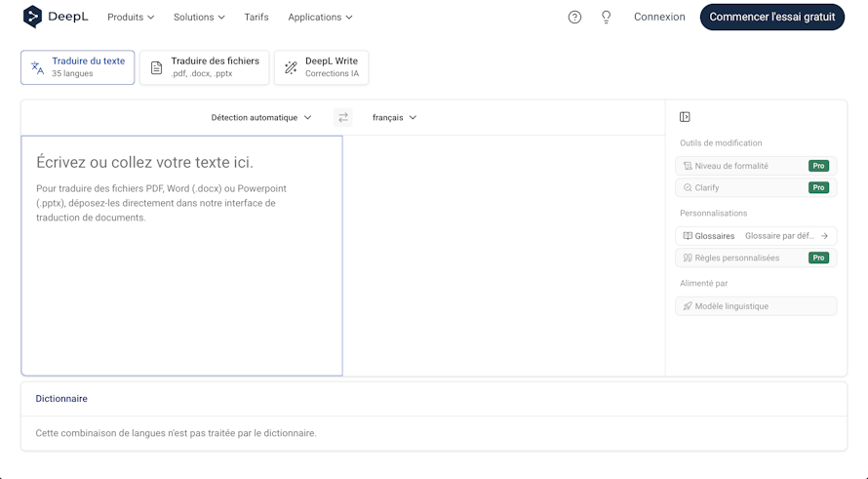Click the Dictionnaire heading
The width and height of the screenshot is (868, 479).
pos(61,399)
